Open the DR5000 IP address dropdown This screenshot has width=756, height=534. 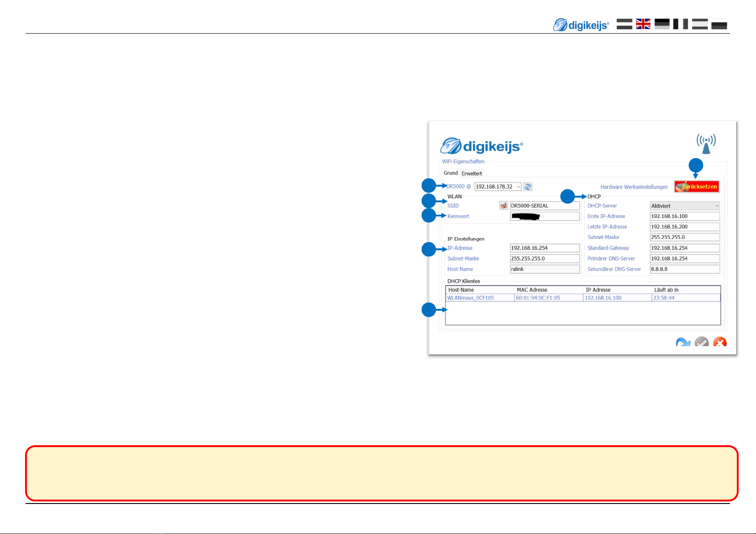(518, 187)
